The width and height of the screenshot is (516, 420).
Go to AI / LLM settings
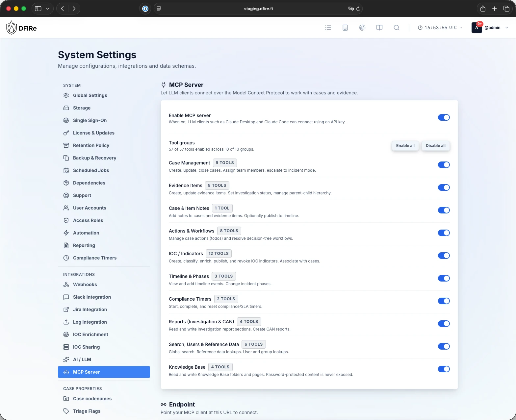pyautogui.click(x=104, y=359)
